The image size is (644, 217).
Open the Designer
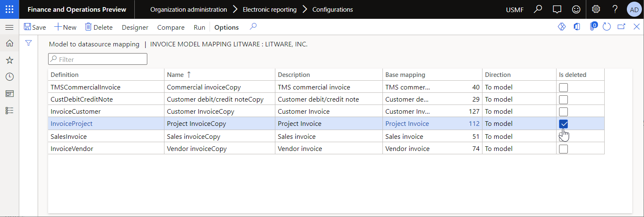pyautogui.click(x=135, y=27)
